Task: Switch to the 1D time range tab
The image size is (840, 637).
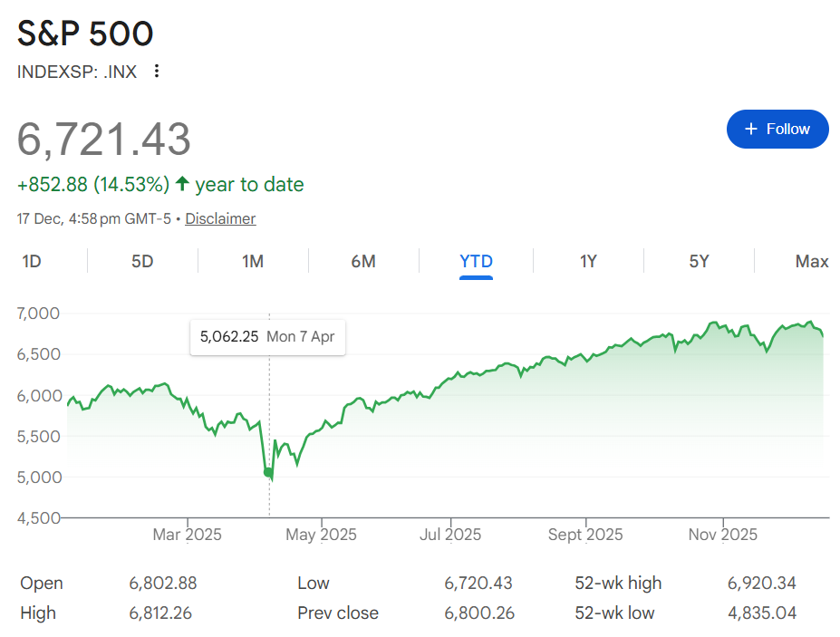Action: (x=32, y=262)
